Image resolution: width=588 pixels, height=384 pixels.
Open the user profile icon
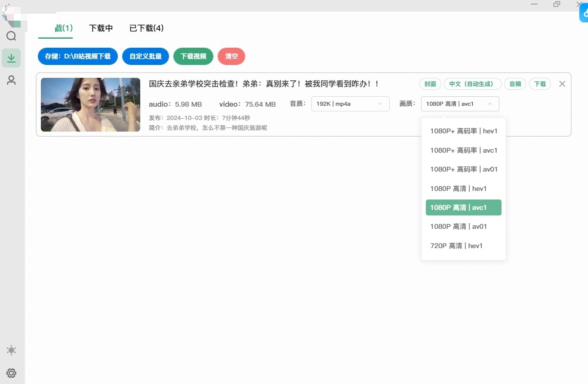pos(11,80)
